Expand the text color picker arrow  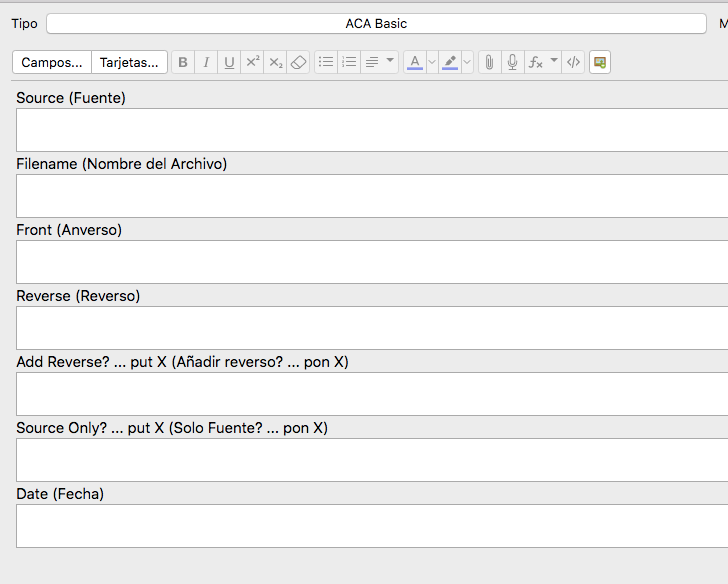tap(432, 62)
